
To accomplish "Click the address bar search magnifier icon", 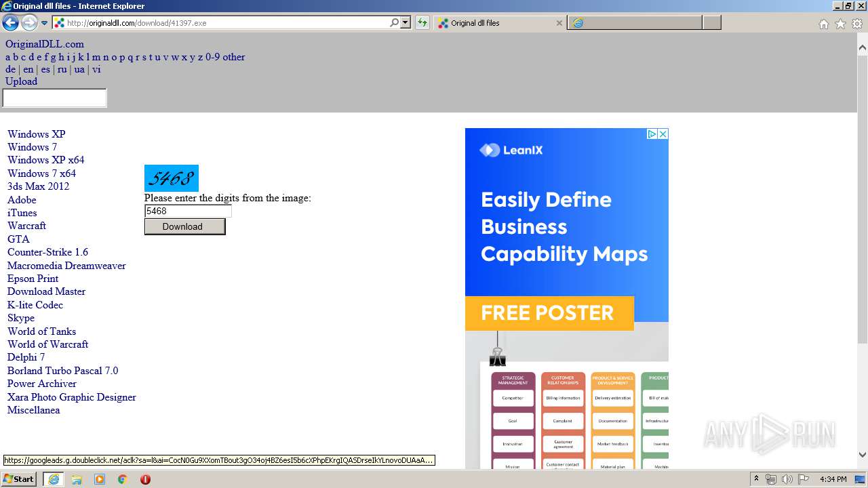I will click(x=394, y=23).
